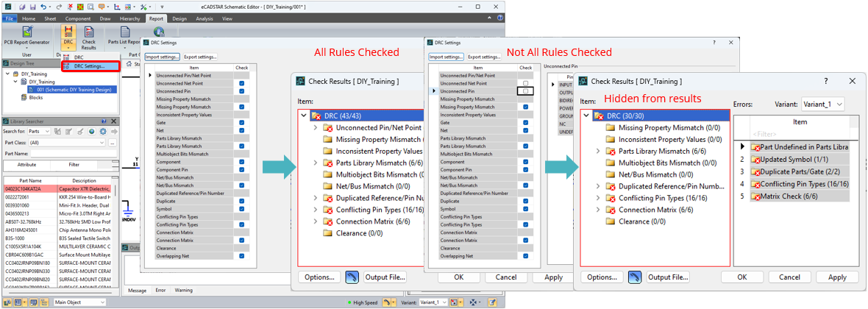
Task: Click the Filter field in errors list
Action: click(x=800, y=134)
